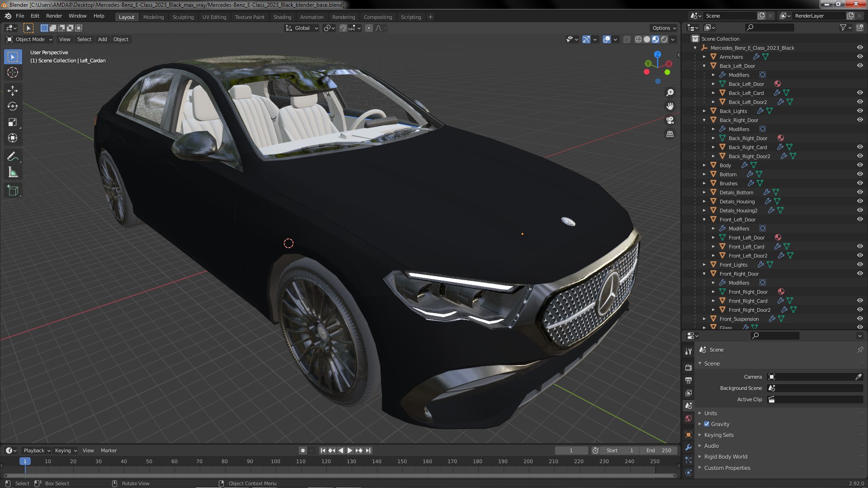Image resolution: width=868 pixels, height=488 pixels.
Task: Open World properties tab
Action: (689, 418)
